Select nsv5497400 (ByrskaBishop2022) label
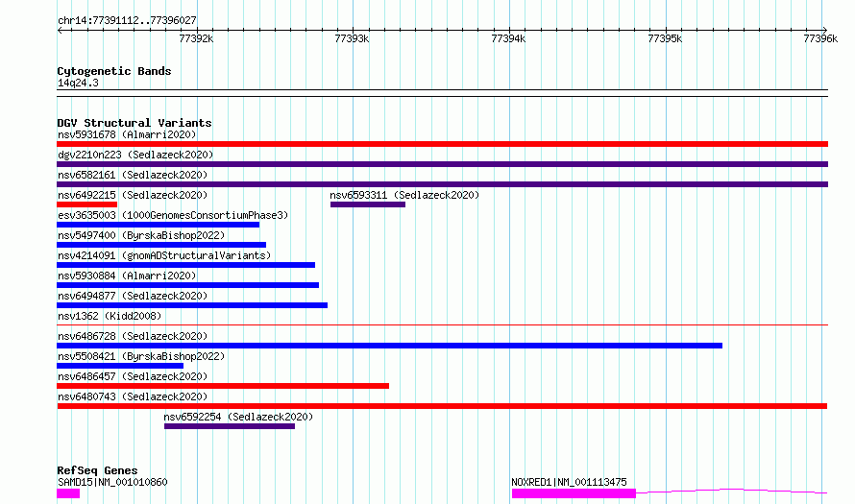 click(x=141, y=235)
